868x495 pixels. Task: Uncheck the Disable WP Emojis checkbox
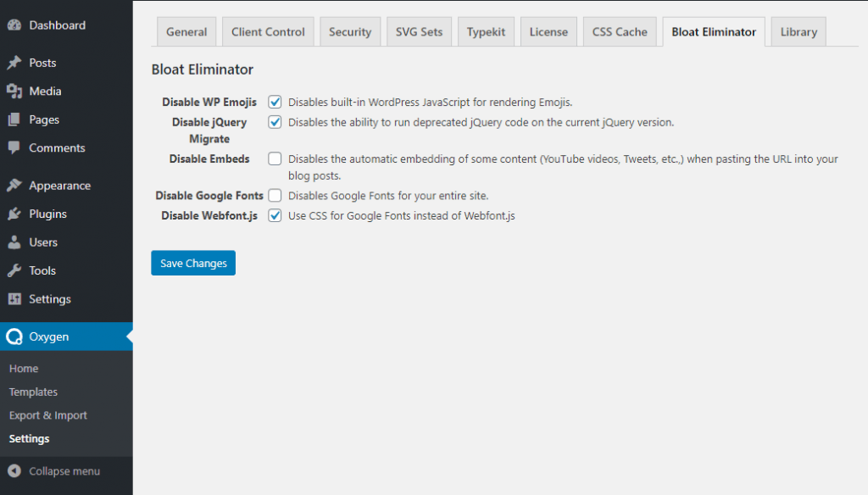pos(275,102)
